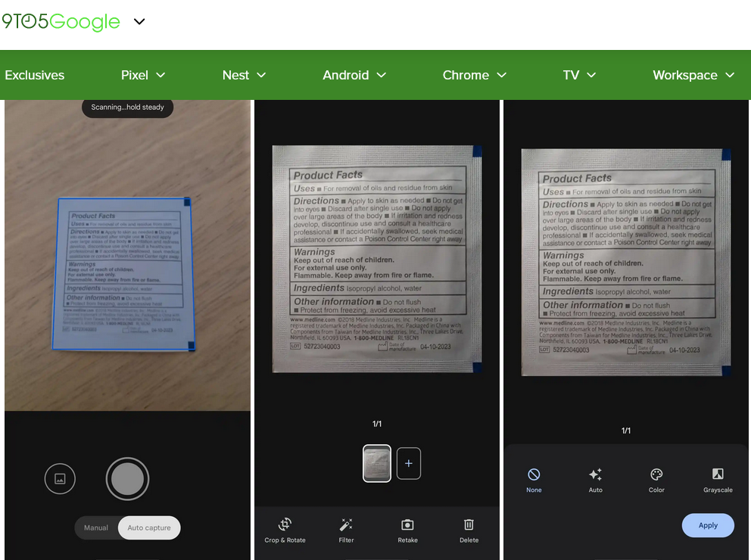Click the 9to5Google logo link
This screenshot has width=751, height=560.
[x=61, y=21]
